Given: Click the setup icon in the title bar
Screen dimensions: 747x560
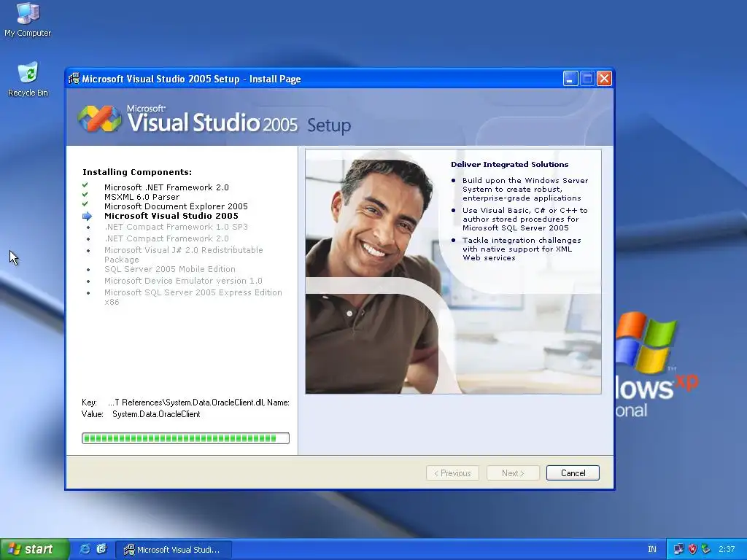Looking at the screenshot, I should tap(74, 79).
